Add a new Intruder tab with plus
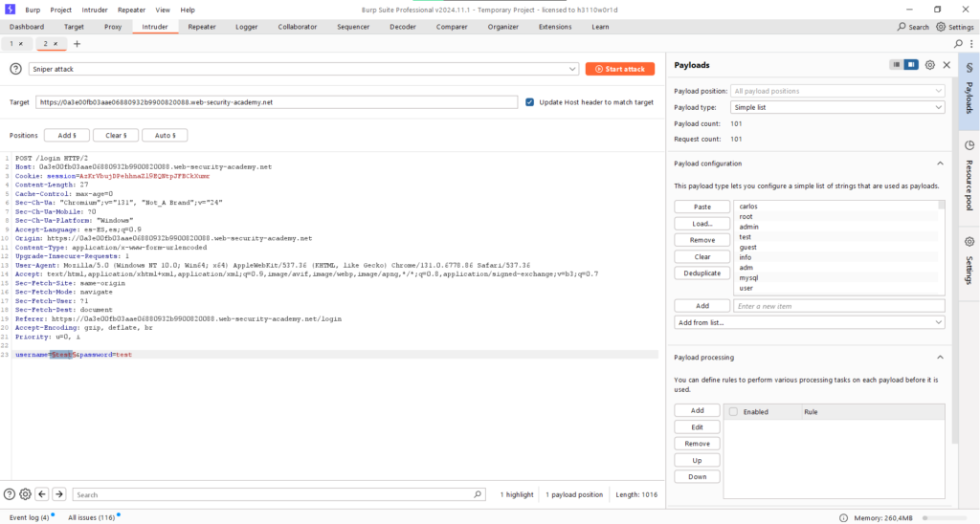Screen dimensions: 980x524 tap(77, 44)
